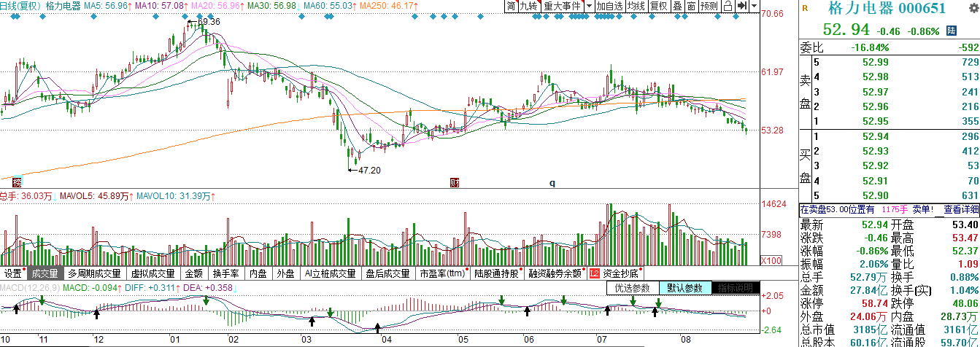Click the 陆 stock connect badge
The width and height of the screenshot is (980, 347).
tap(951, 31)
